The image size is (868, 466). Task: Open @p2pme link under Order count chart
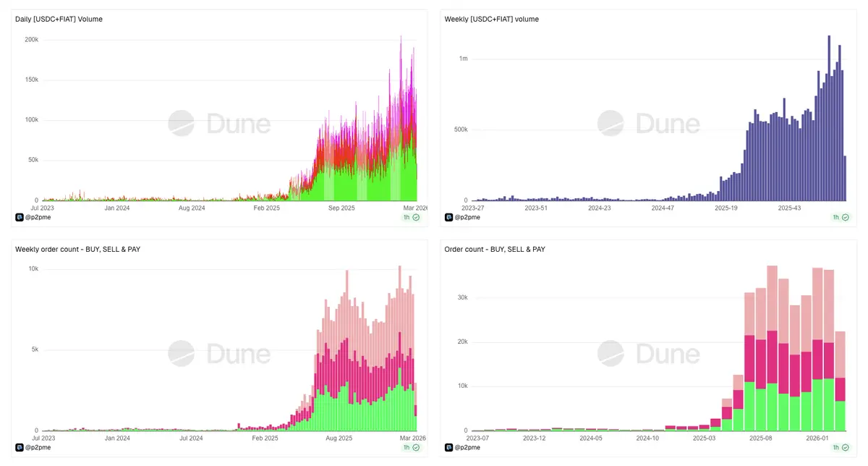point(466,447)
